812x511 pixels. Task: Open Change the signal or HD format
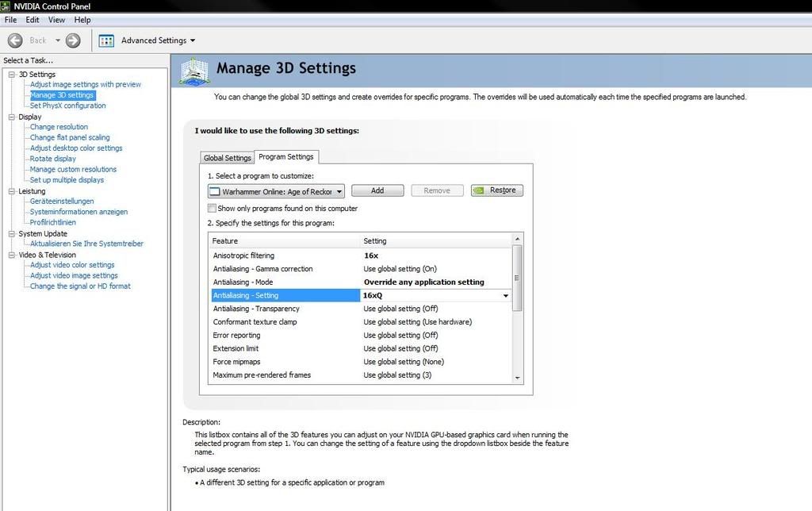80,286
